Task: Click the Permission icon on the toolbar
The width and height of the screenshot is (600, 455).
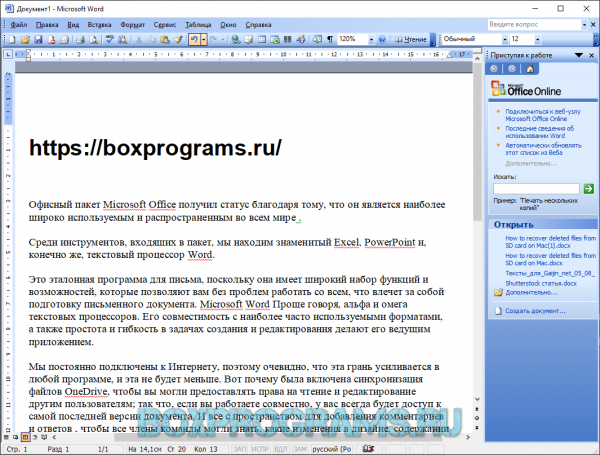Action: (51, 39)
